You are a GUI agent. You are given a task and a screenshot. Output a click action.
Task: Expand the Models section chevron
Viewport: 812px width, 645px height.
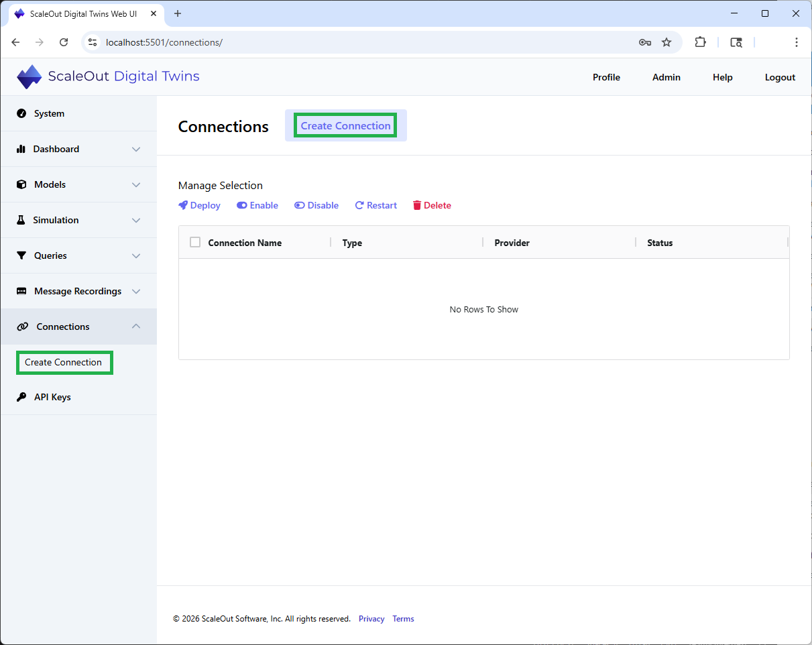(136, 184)
